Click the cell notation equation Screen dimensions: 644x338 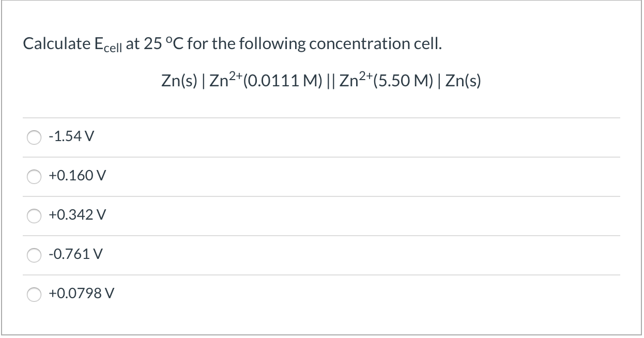tap(321, 81)
